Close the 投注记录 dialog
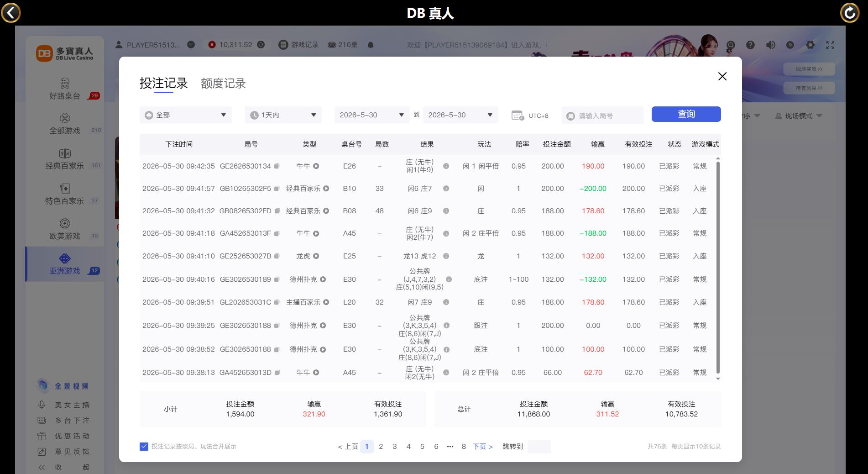Viewport: 868px width, 474px height. click(722, 76)
